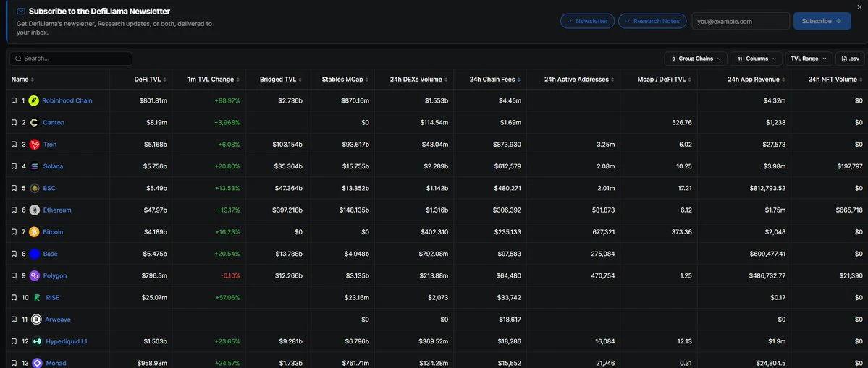This screenshot has height=368, width=868.
Task: Bookmark the Robinhood Chain row
Action: click(14, 100)
